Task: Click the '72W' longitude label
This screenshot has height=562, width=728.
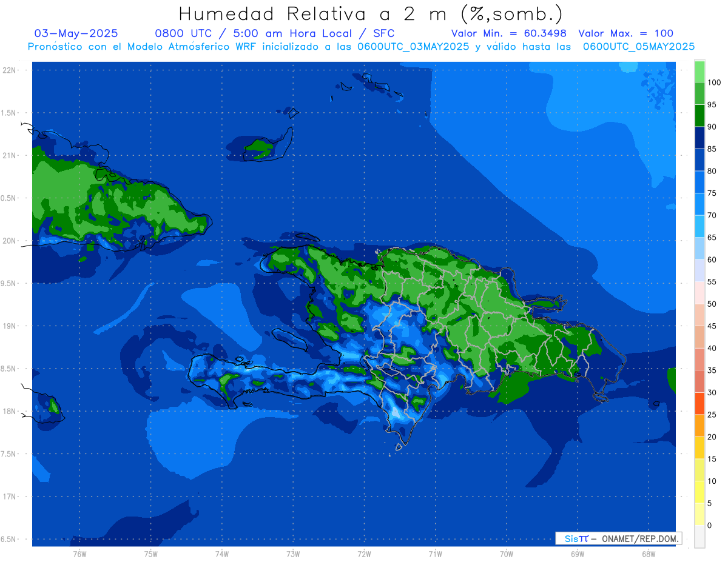Action: tap(364, 554)
